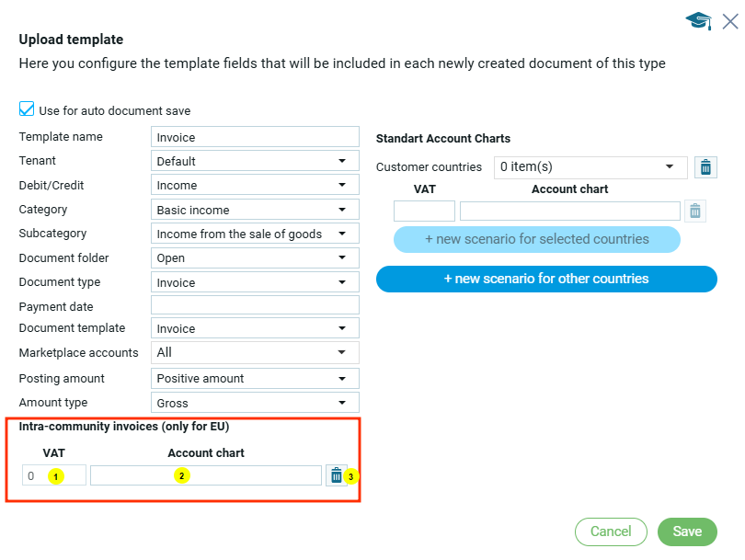Image resolution: width=745 pixels, height=560 pixels.
Task: Click the Template name input field
Action: point(255,137)
